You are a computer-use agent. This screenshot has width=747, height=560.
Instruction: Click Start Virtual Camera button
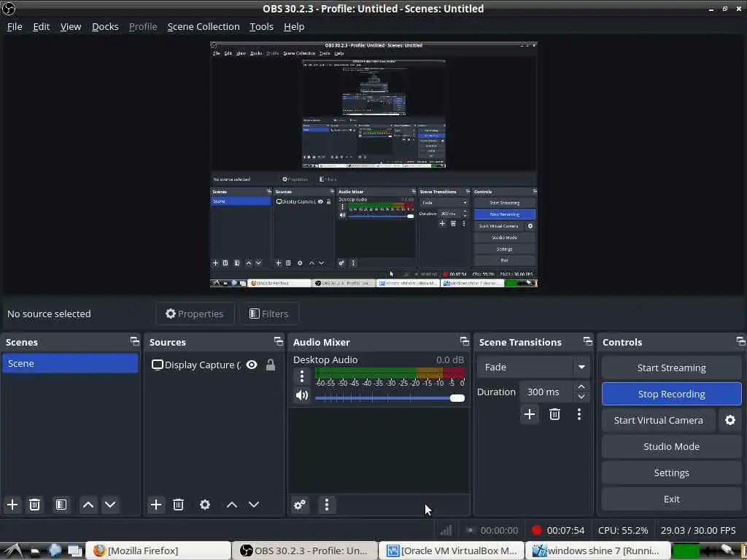click(659, 420)
